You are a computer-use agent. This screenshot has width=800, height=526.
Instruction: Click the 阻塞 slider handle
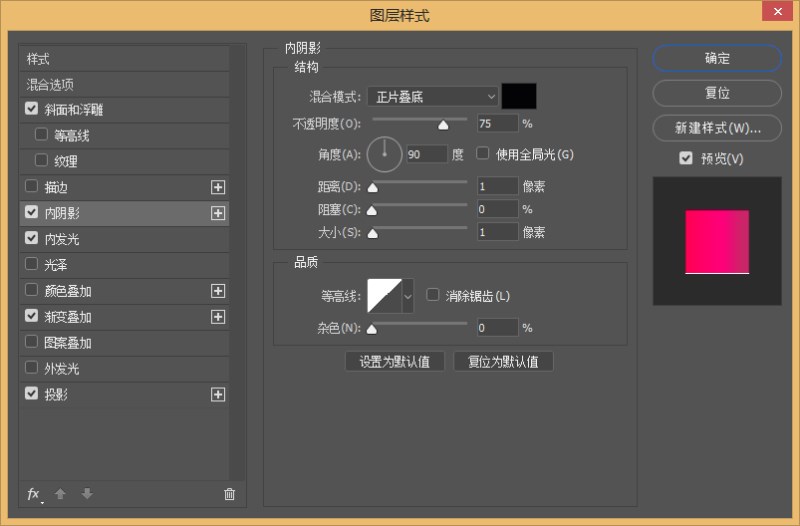pos(372,211)
